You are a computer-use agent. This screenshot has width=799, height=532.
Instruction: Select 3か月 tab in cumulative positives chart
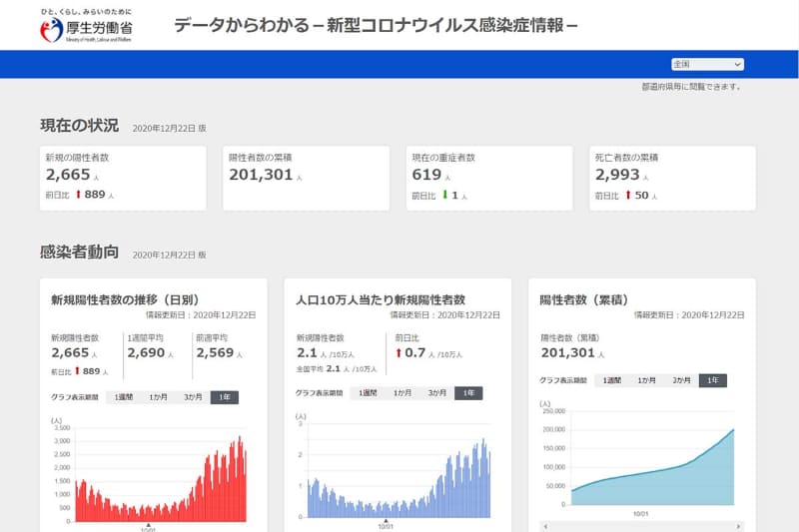pos(681,380)
